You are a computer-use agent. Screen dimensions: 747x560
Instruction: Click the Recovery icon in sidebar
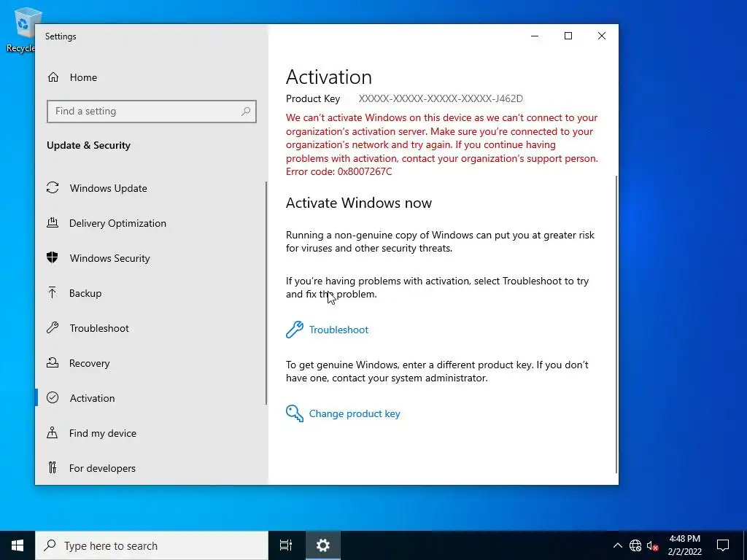(53, 363)
